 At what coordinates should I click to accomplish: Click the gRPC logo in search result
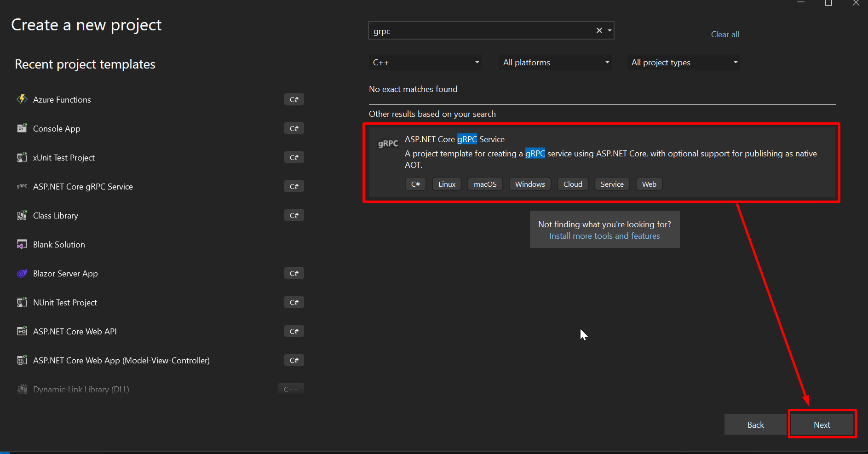tap(388, 144)
